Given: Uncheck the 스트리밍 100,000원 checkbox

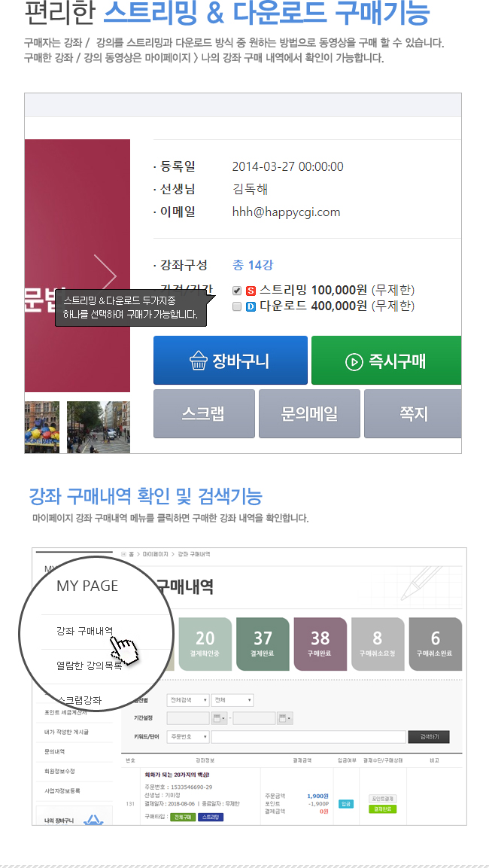Looking at the screenshot, I should point(237,291).
